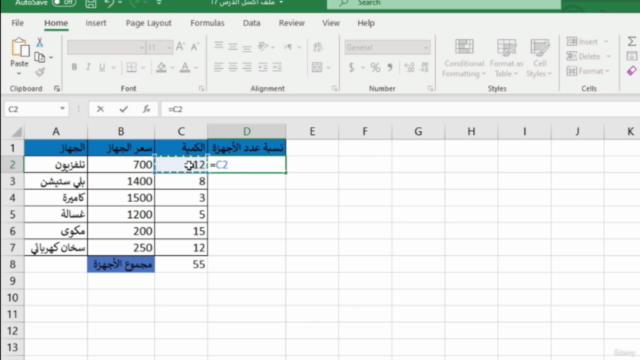
Task: Click the Bottom Align icon
Action: point(247,47)
